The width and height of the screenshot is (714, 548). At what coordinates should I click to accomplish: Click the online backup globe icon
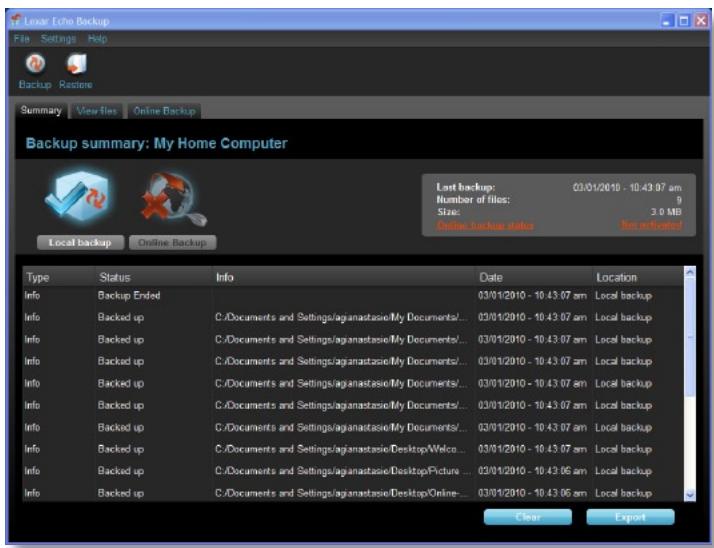[173, 198]
